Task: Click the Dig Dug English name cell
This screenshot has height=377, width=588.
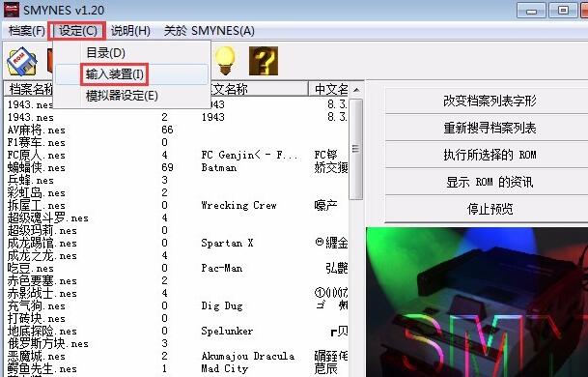Action: [x=222, y=306]
